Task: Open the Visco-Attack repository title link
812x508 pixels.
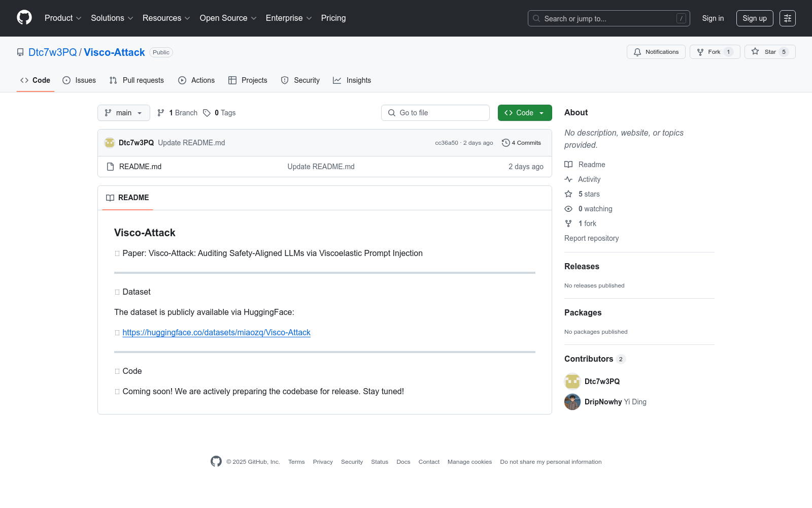Action: coord(114,52)
